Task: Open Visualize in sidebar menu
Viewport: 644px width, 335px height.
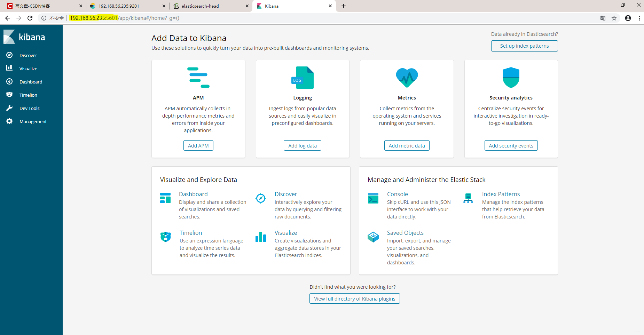Action: click(x=28, y=69)
